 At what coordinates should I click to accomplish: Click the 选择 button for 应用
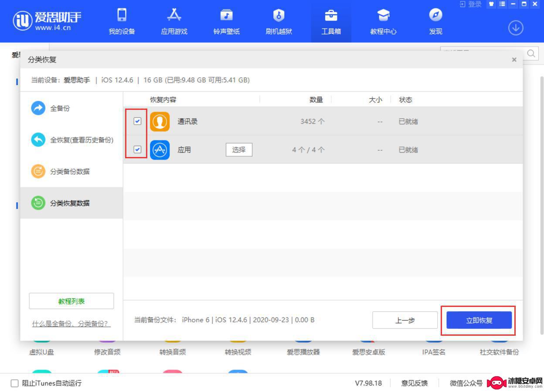[x=239, y=150]
